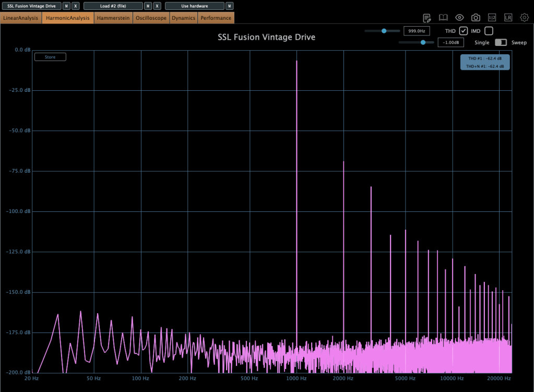Open the Load #2 (file) selector
The image size is (534, 392).
(113, 6)
